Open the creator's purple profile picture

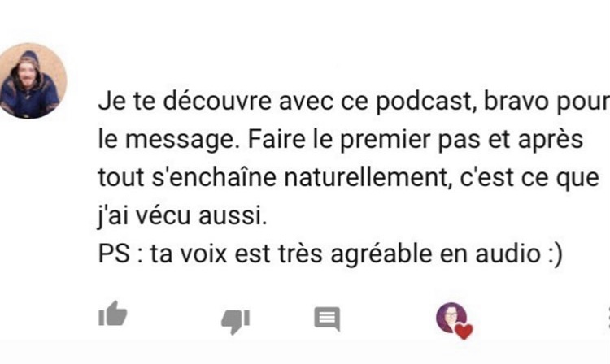(451, 318)
